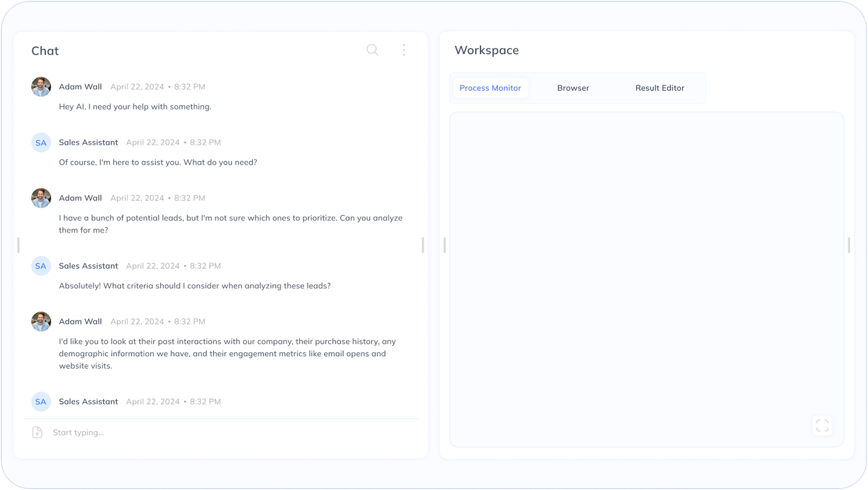
Task: Select message "Absolutely! What criteria should I consider"
Action: (x=194, y=286)
